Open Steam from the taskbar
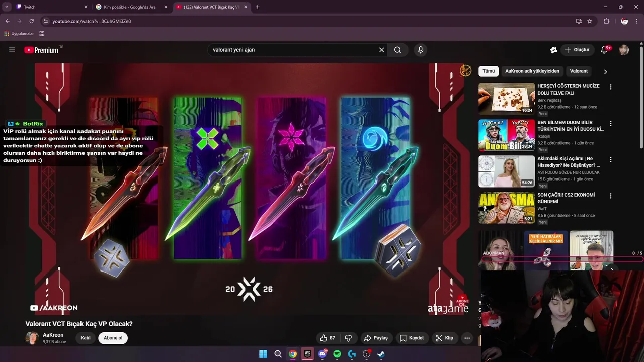Viewport: 644px width, 362px height. (381, 354)
